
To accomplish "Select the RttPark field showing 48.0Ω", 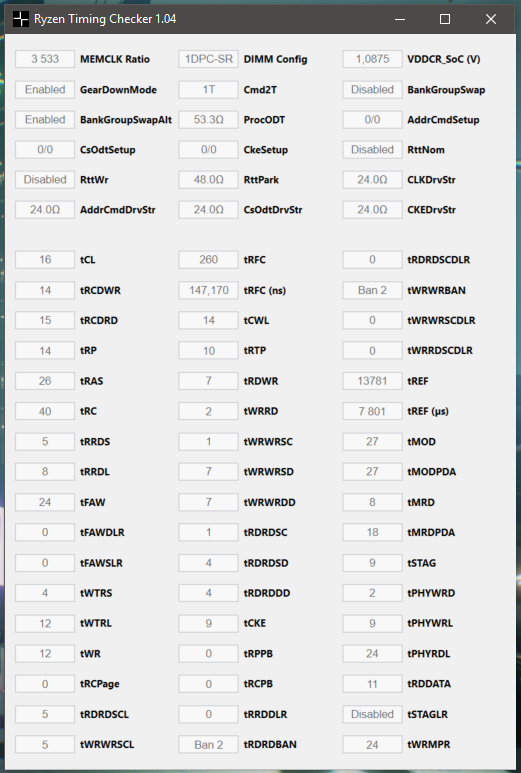I will click(208, 180).
